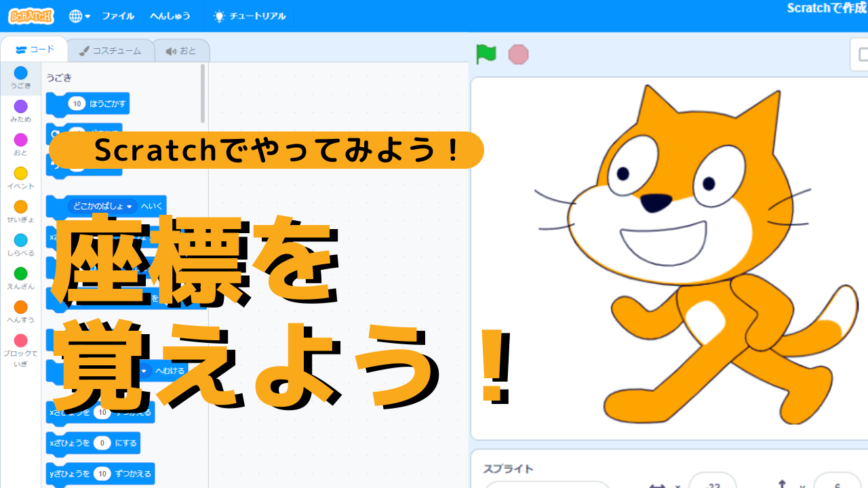This screenshot has width=868, height=488.
Task: Open the ファイル menu
Action: (x=118, y=16)
